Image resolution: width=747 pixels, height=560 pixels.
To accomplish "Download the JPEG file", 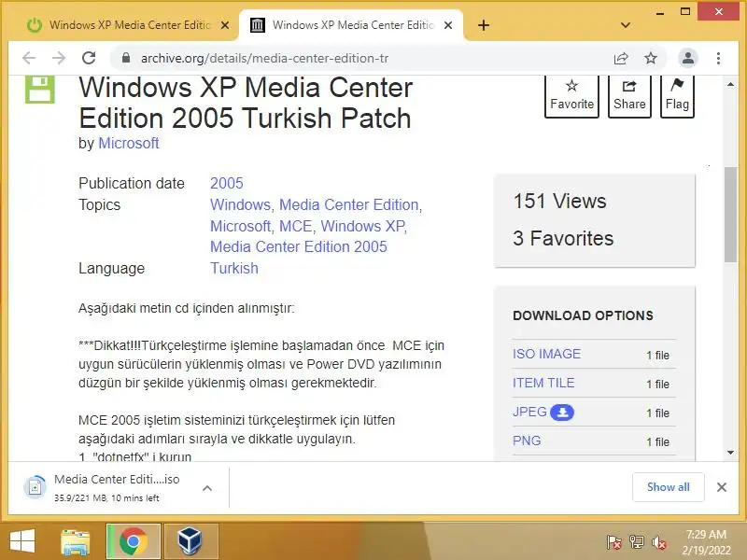I will [529, 412].
